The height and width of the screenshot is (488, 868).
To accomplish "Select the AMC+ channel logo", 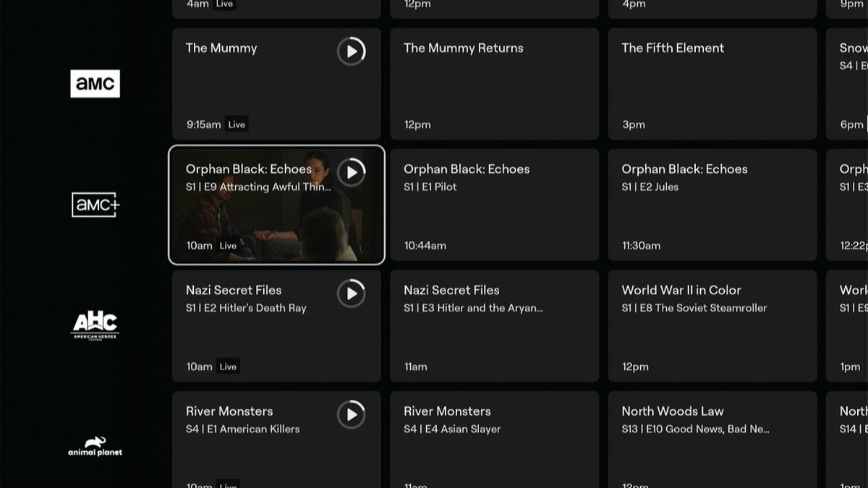I will coord(95,205).
